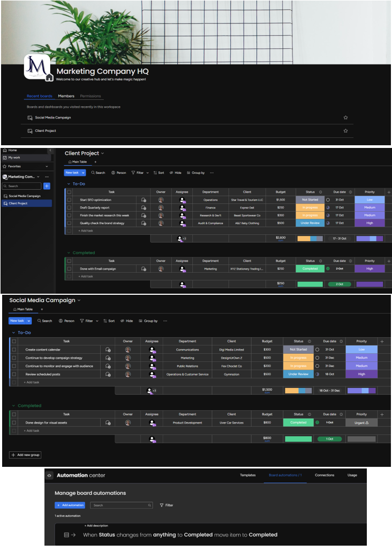The height and width of the screenshot is (551, 392).
Task: Open conversation icon for Draft Quarterly report task
Action: tap(144, 207)
